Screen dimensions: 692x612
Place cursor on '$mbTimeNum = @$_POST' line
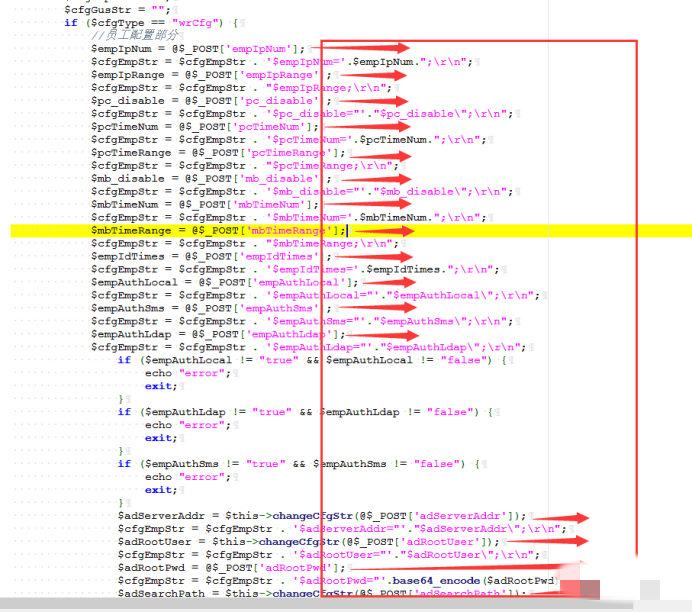205,205
